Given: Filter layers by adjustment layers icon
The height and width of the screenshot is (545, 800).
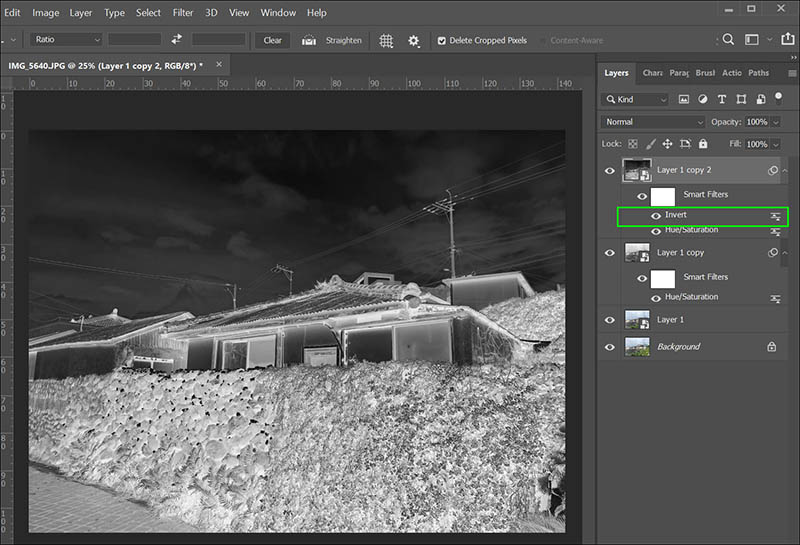Looking at the screenshot, I should click(x=703, y=99).
